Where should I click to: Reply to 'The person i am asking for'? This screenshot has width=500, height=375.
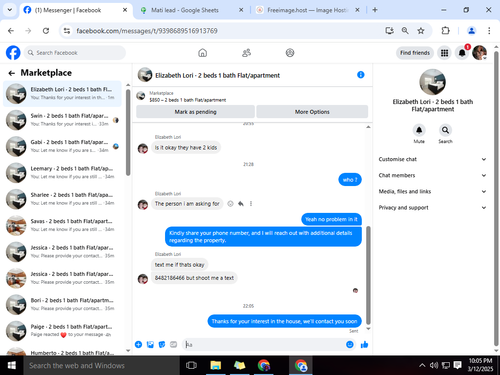(x=241, y=204)
